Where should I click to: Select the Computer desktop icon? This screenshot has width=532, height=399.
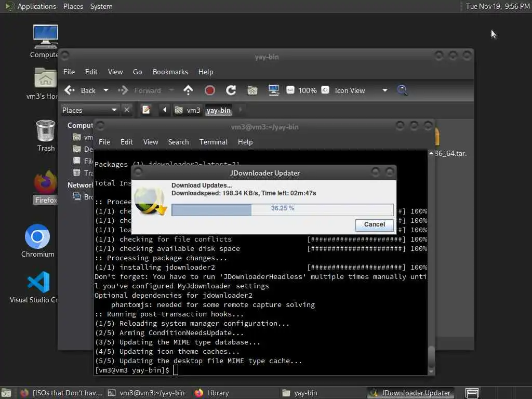tap(45, 42)
